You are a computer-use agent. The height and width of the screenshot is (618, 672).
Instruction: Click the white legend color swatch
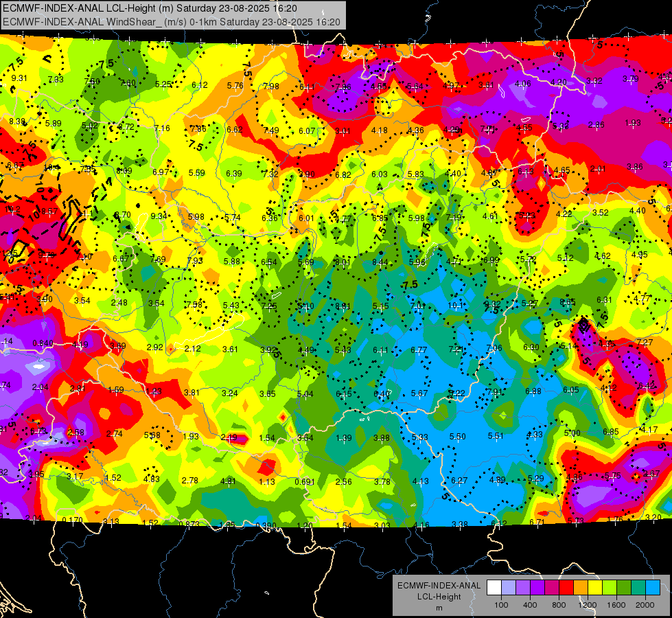tap(494, 587)
